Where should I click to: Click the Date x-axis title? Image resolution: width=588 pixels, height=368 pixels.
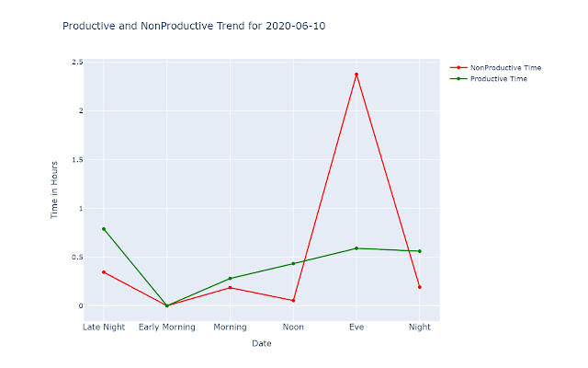[261, 343]
